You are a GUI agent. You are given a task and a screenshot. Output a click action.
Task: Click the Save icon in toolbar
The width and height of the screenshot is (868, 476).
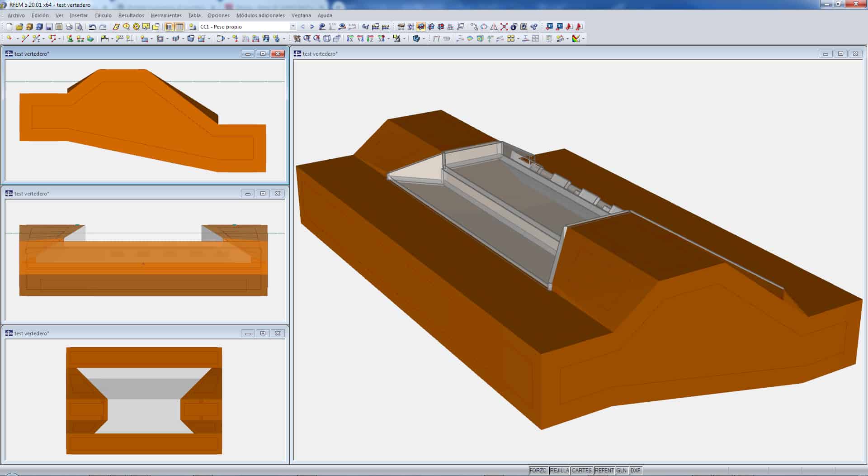coord(49,27)
